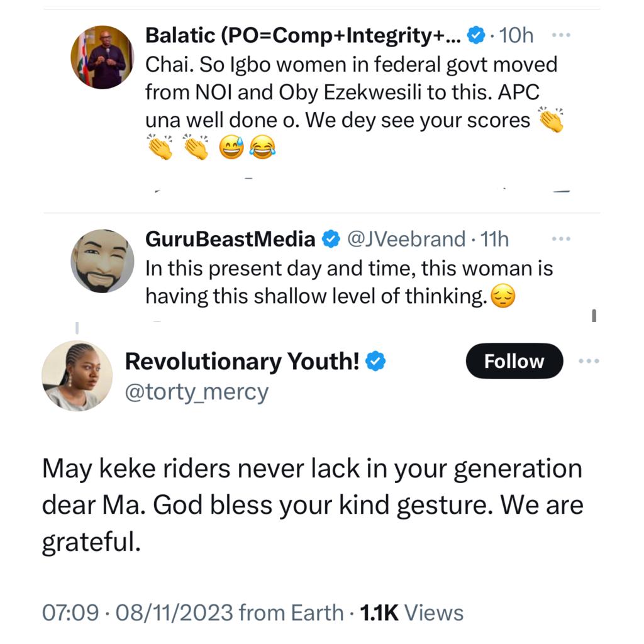
Task: Click Revolutionary Youth profile photo
Action: coord(77,376)
